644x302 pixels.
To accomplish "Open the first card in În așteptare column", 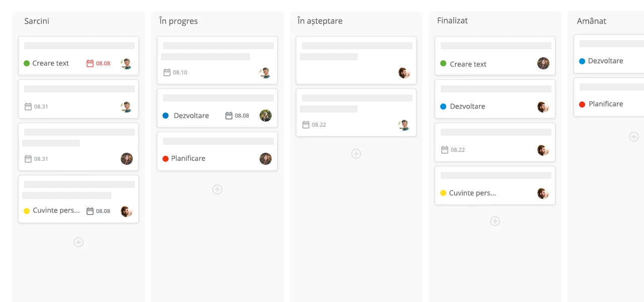I will pos(356,60).
